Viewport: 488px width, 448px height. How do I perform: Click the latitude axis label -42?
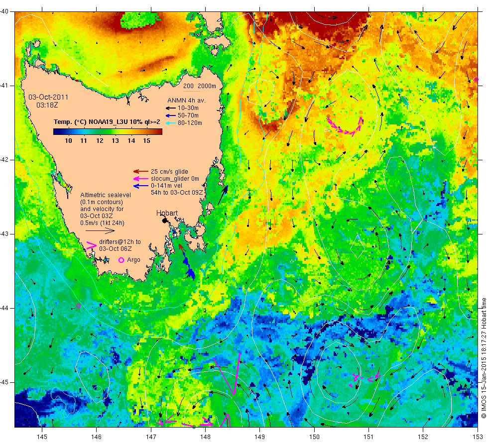coord(4,160)
